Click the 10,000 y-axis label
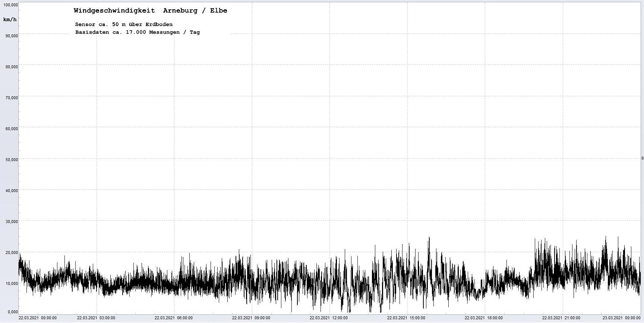644x323 pixels. pos(11,283)
